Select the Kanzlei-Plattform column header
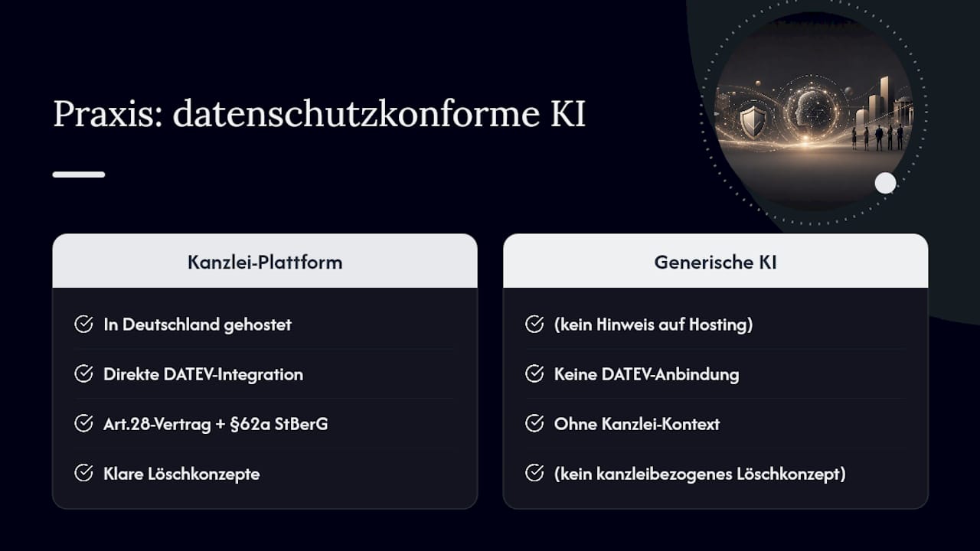This screenshot has width=980, height=551. pyautogui.click(x=265, y=262)
